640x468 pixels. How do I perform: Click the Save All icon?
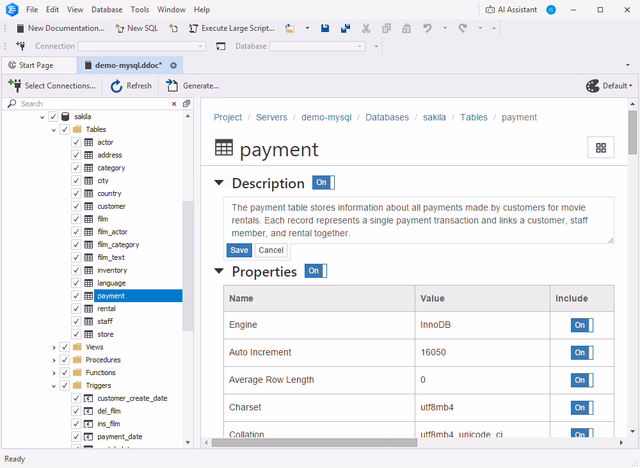point(345,28)
